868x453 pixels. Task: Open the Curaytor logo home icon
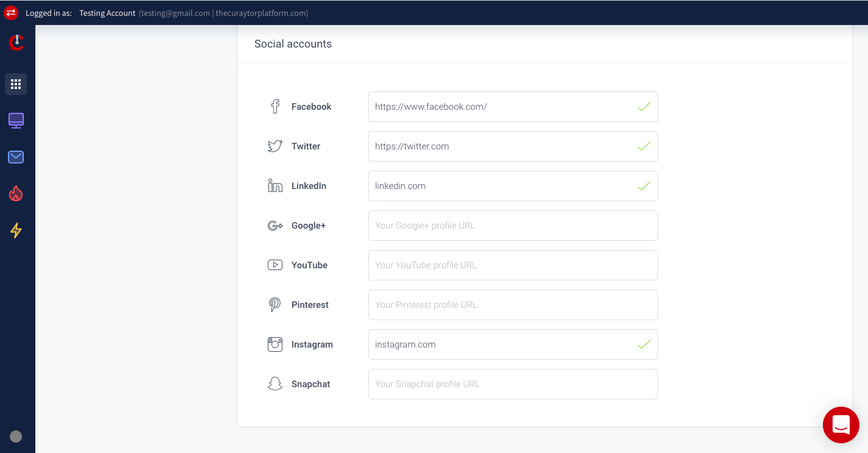click(16, 42)
